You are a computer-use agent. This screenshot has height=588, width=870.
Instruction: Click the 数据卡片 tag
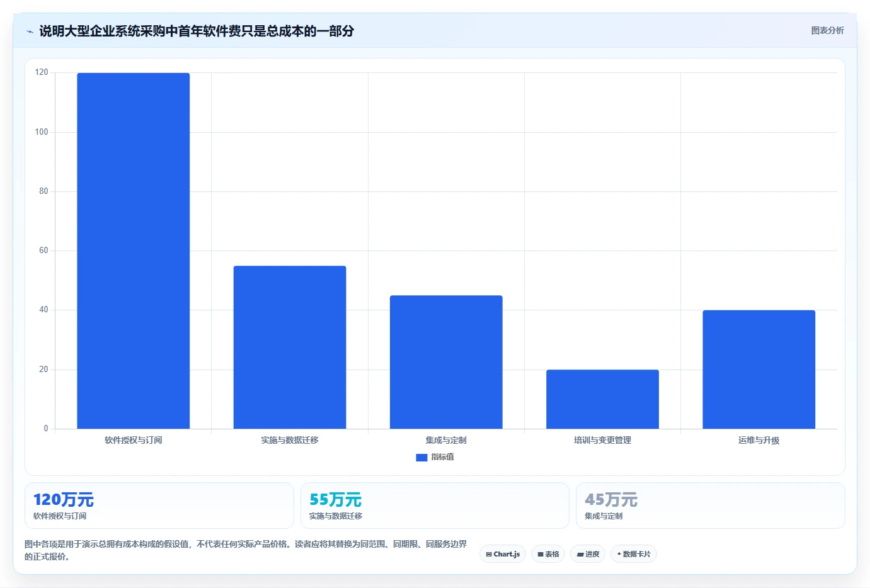pyautogui.click(x=634, y=554)
